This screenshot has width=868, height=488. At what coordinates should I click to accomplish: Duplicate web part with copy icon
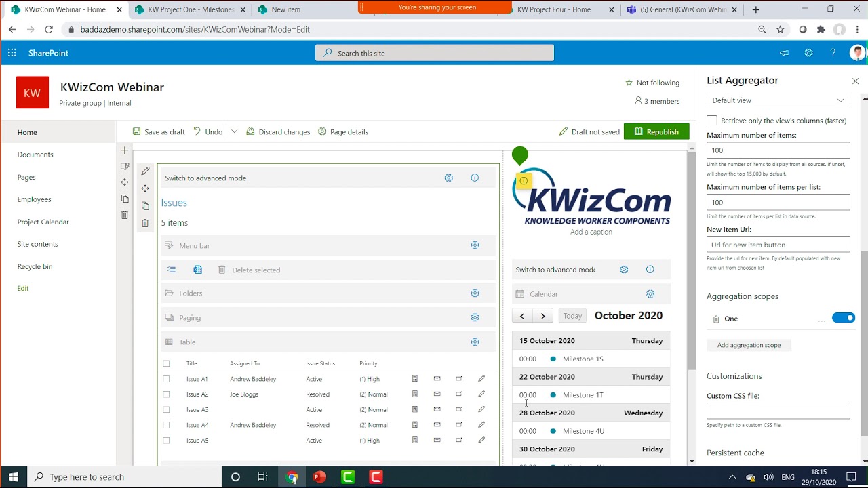145,205
